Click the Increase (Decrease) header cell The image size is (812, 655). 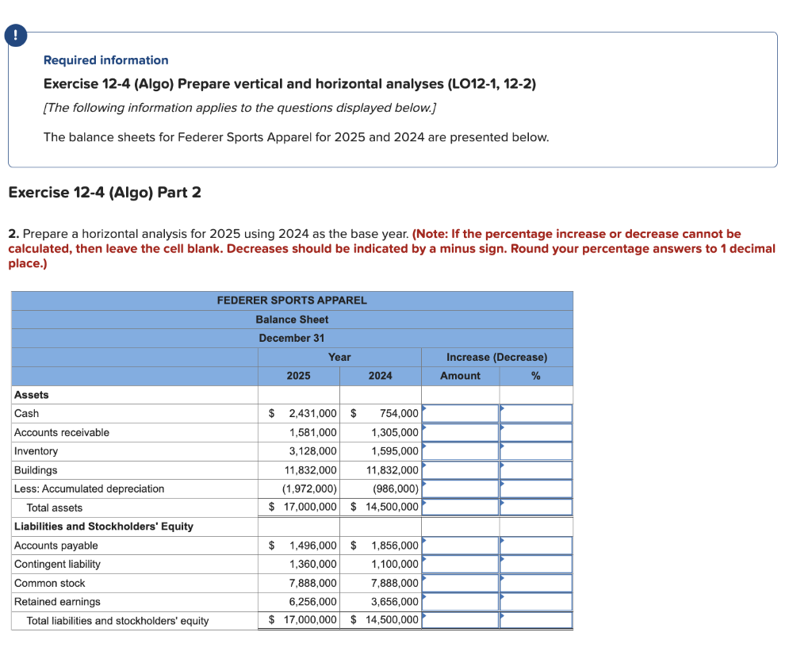tap(497, 357)
